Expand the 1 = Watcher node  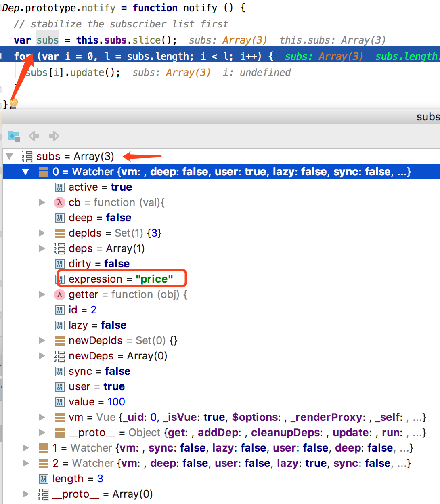click(25, 448)
